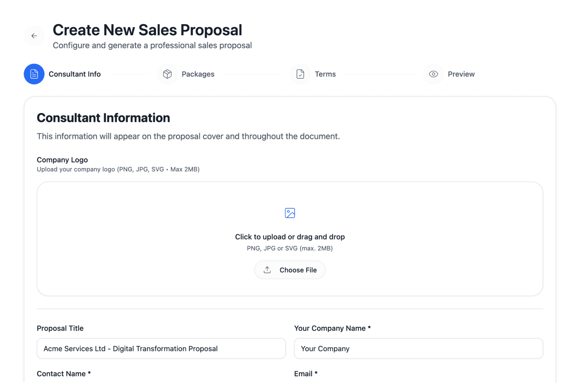Navigate to the Terms step
Image resolution: width=580 pixels, height=392 pixels.
(x=325, y=74)
